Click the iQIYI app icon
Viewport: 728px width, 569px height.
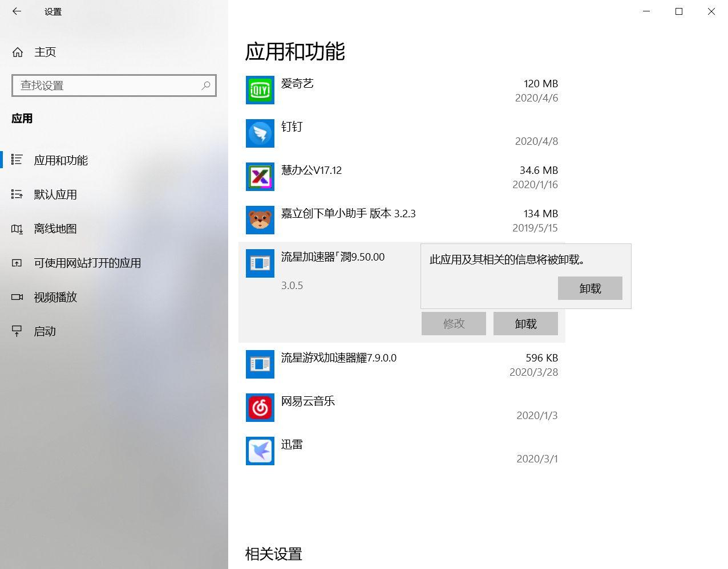point(260,90)
